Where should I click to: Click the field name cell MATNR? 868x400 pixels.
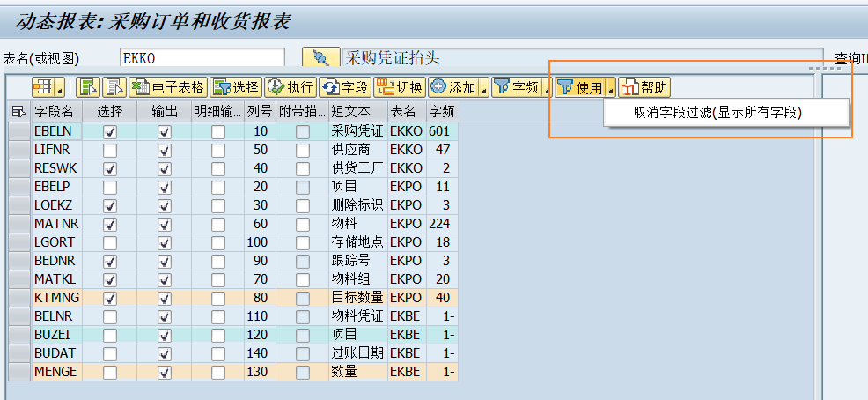click(x=57, y=224)
